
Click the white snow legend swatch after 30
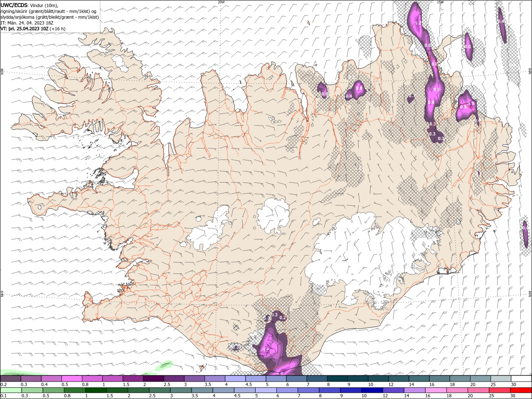(521, 379)
